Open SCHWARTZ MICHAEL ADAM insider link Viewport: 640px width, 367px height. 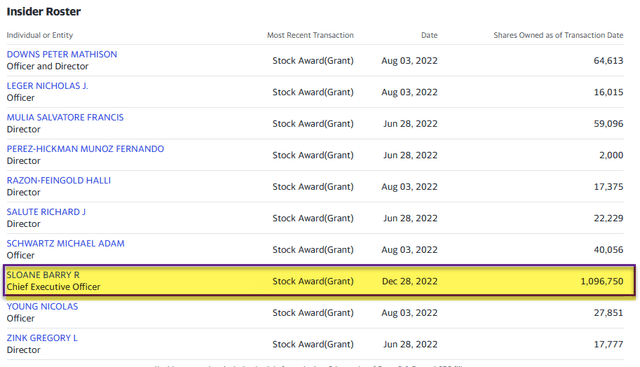point(65,243)
